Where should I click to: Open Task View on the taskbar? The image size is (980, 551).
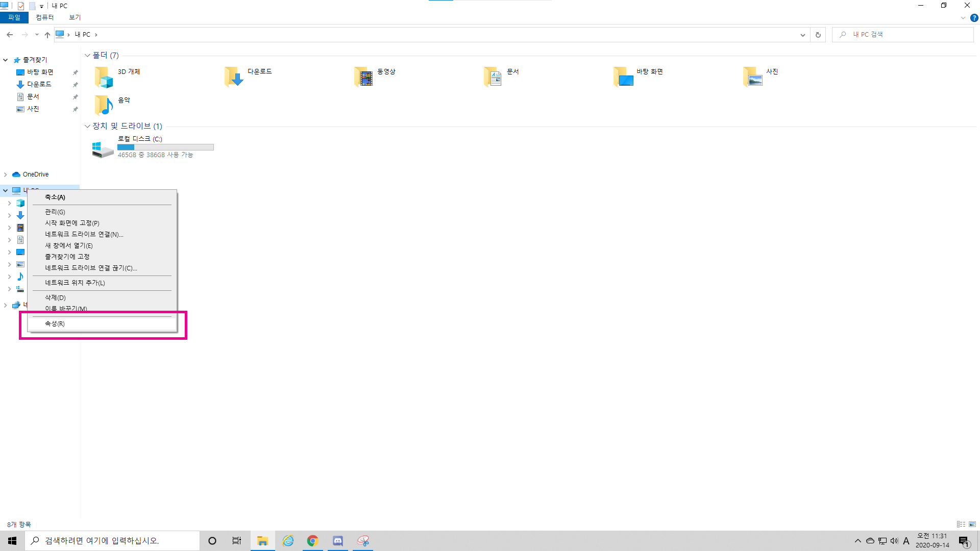point(237,541)
